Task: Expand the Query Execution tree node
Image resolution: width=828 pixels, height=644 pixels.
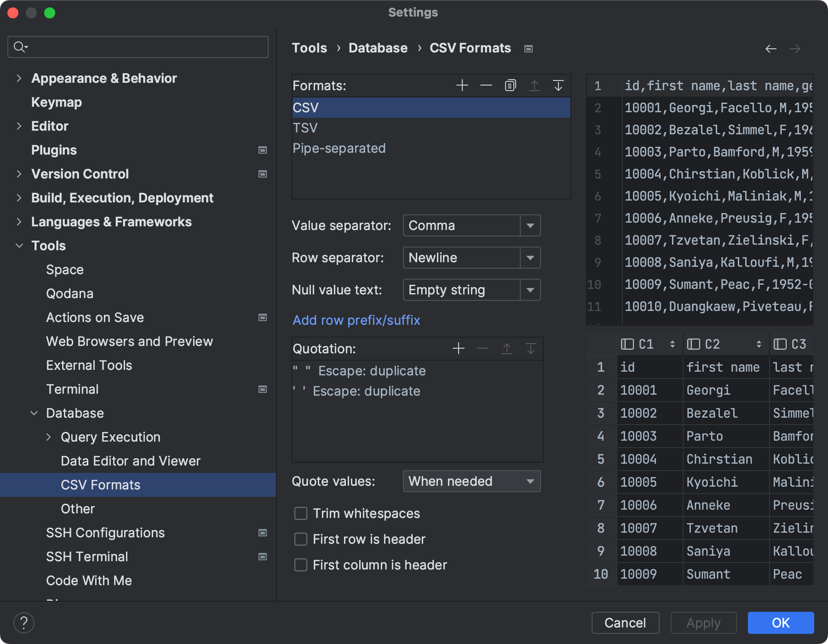Action: 49,437
